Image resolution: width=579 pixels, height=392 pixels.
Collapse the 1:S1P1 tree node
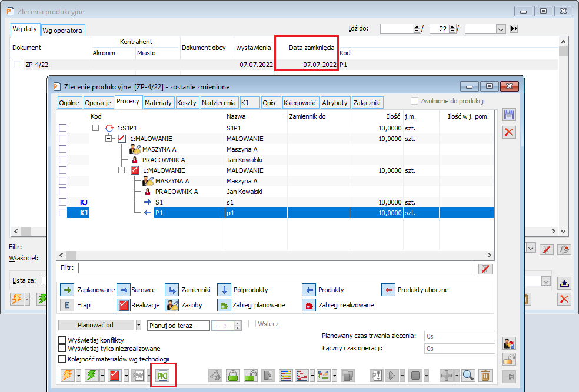[96, 128]
